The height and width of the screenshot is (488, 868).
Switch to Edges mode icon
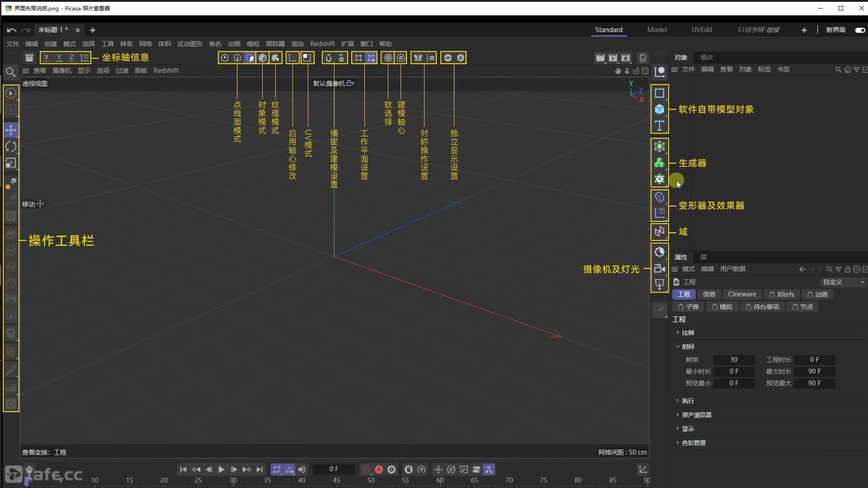237,58
